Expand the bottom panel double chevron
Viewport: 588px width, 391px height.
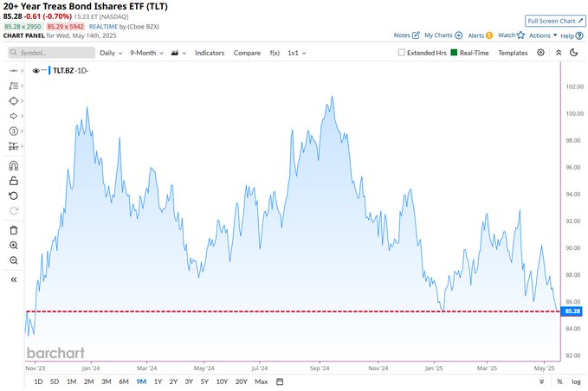(541, 381)
